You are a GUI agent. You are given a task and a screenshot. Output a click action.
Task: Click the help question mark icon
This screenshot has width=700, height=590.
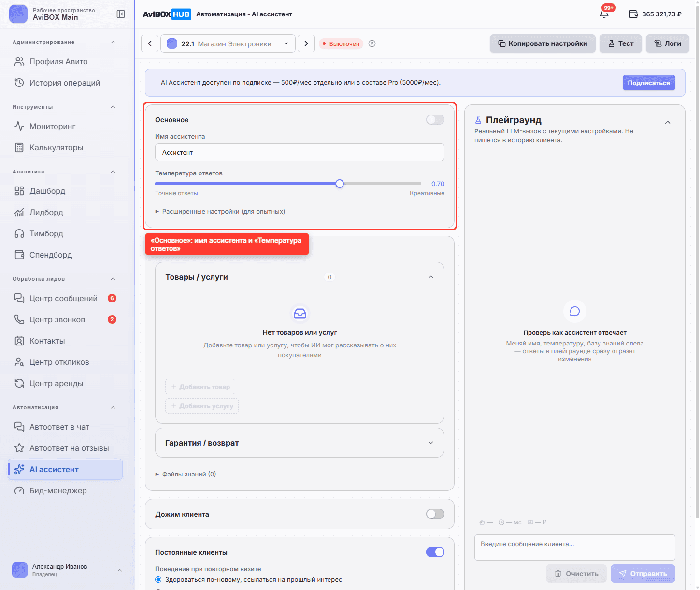pyautogui.click(x=372, y=43)
